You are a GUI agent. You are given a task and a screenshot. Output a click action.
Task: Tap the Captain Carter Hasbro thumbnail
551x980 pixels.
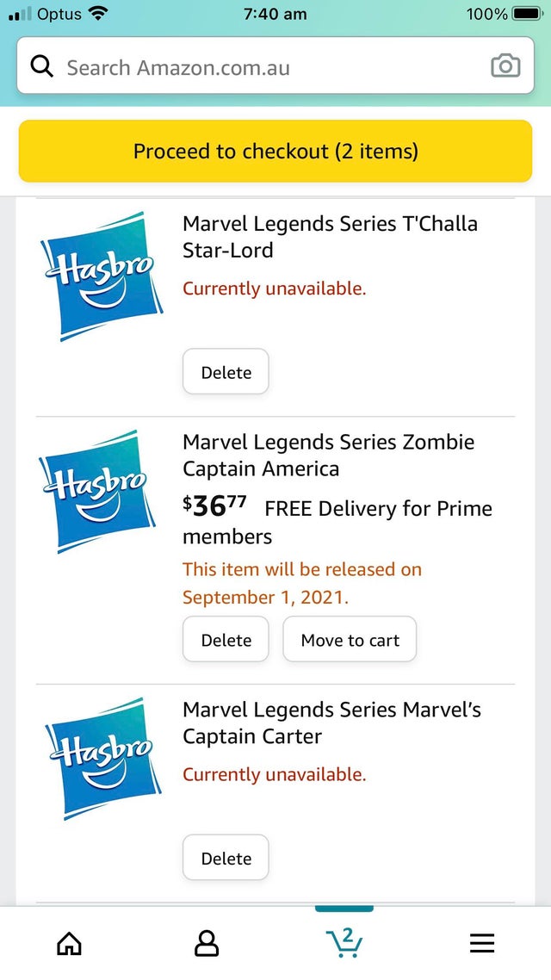coord(98,758)
